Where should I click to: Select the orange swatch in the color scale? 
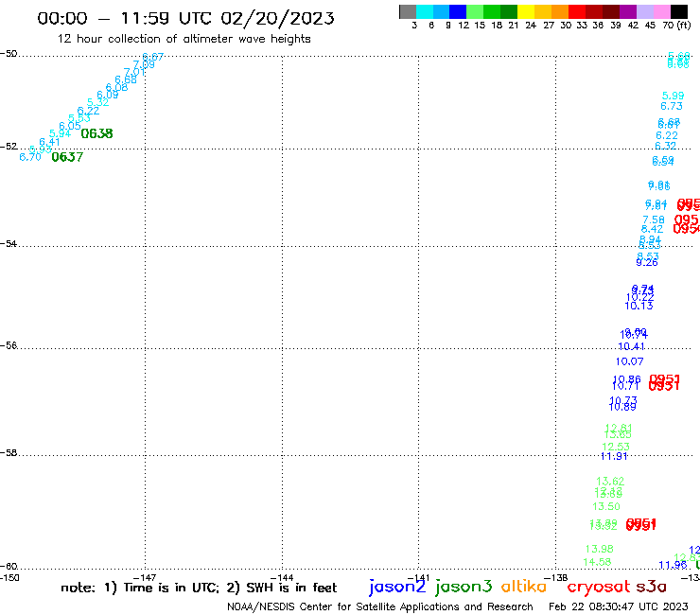point(559,11)
